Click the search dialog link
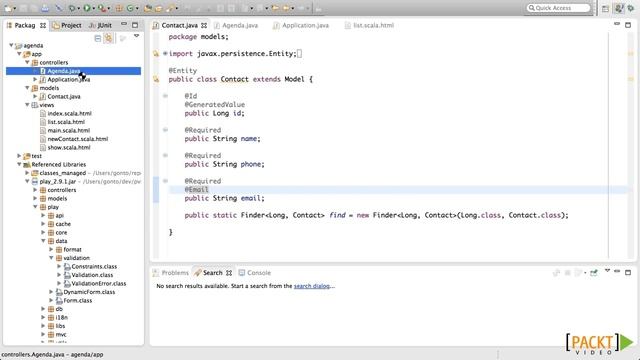The image size is (640, 360). pos(312,286)
